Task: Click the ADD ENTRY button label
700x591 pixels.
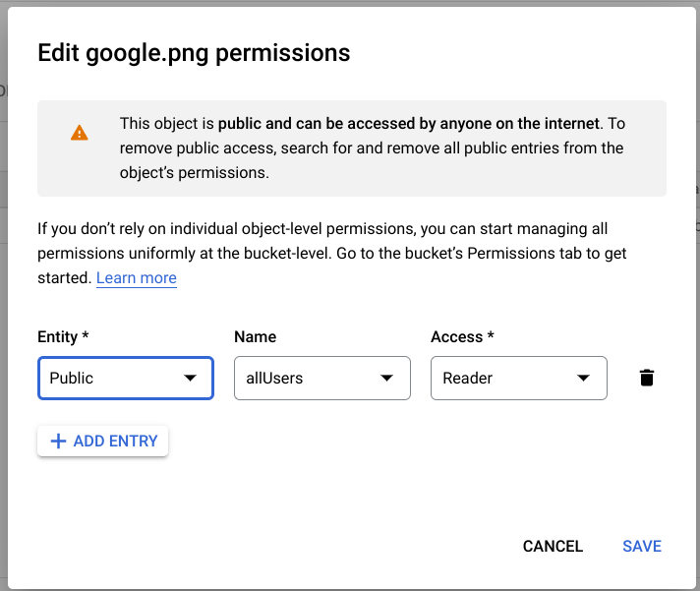Action: (x=115, y=442)
